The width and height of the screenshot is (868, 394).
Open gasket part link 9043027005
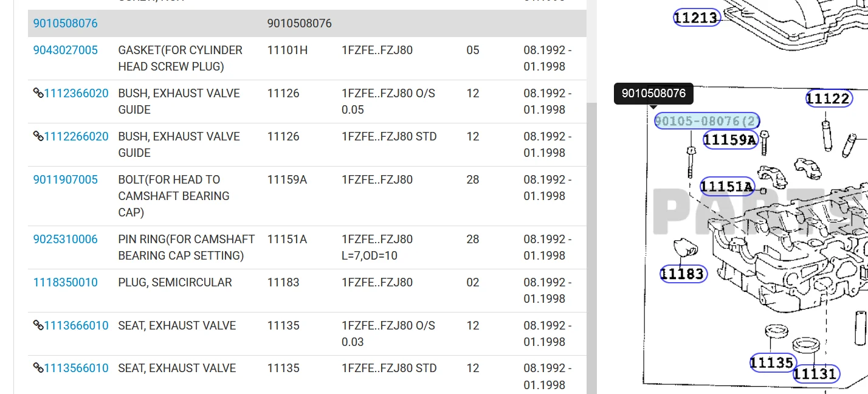point(65,50)
